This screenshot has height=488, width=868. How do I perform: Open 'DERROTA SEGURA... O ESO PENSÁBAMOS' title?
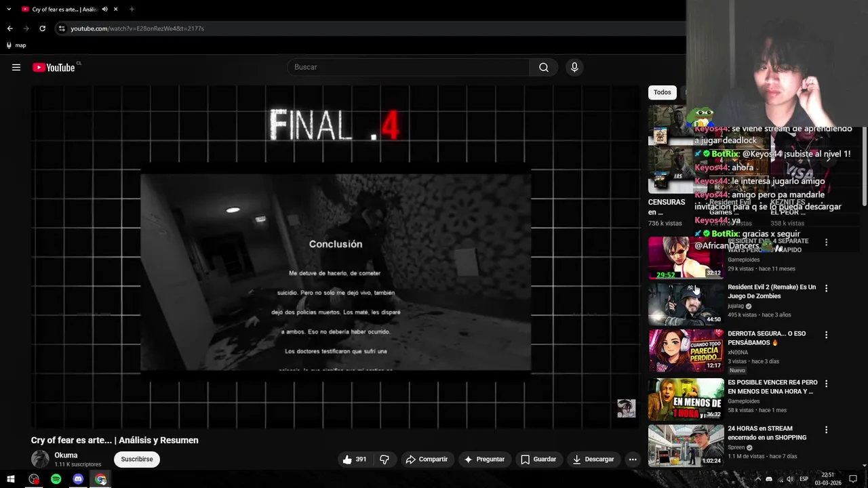766,338
